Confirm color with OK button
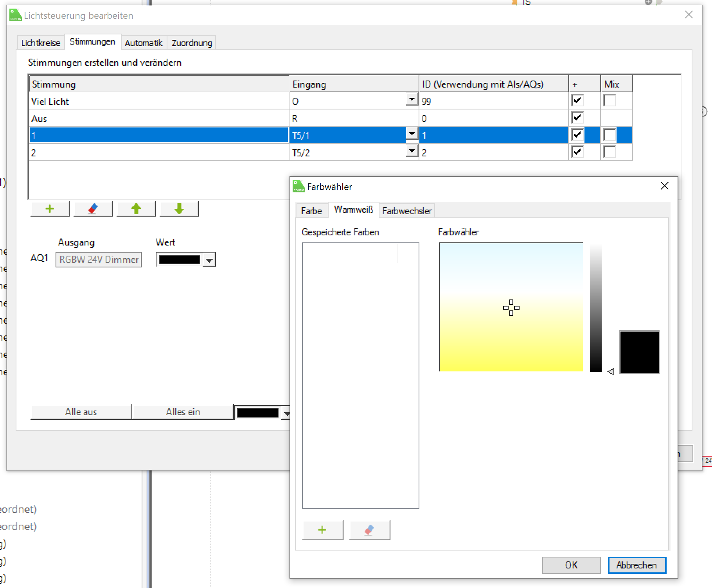 pyautogui.click(x=571, y=565)
